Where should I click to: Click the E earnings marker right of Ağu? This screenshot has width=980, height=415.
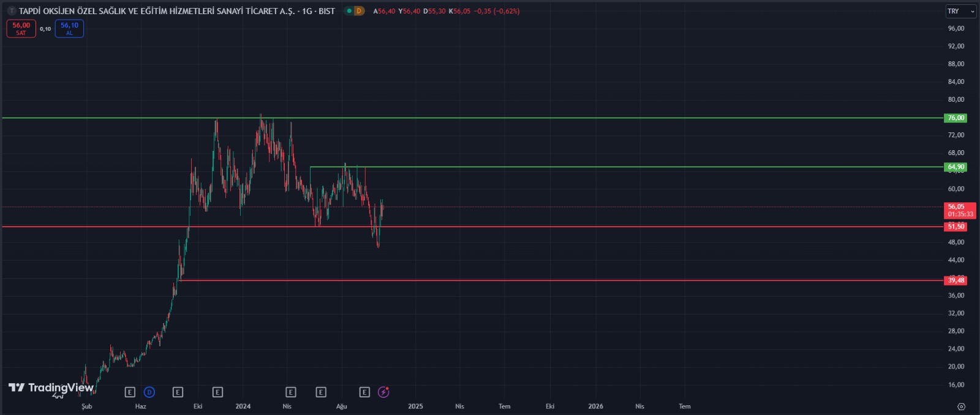364,392
